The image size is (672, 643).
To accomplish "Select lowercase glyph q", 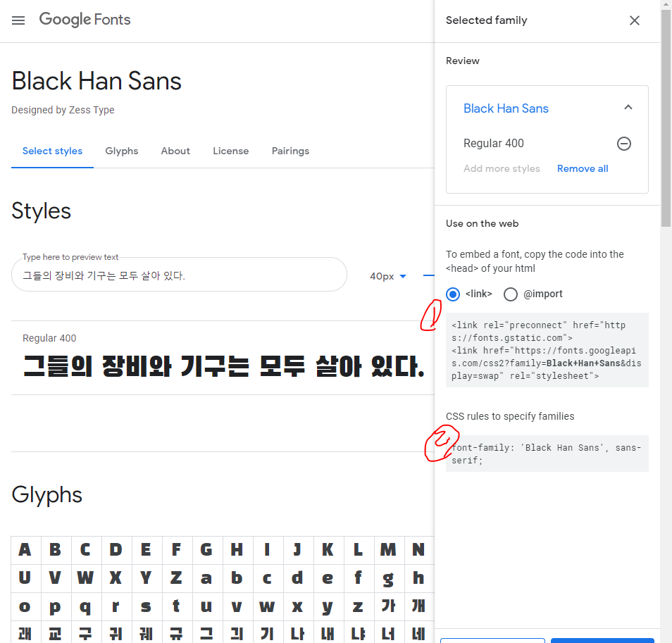I will coord(85,606).
